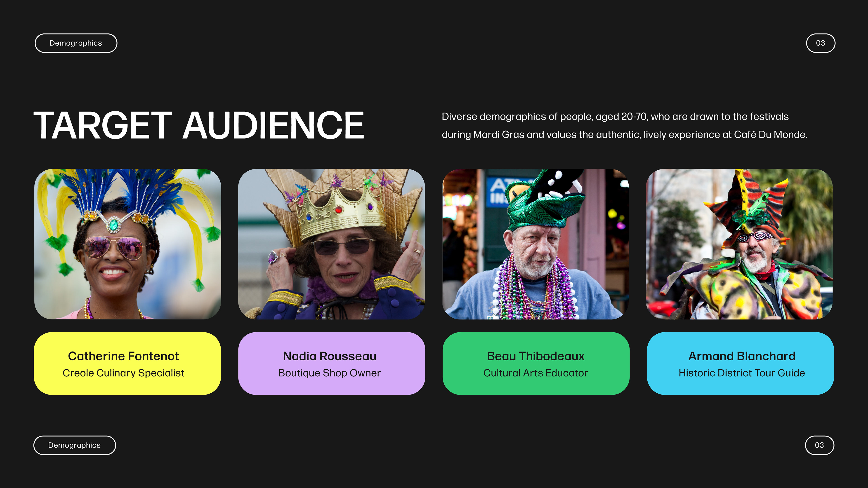Open the photo of woman wearing gold crown

click(x=332, y=244)
